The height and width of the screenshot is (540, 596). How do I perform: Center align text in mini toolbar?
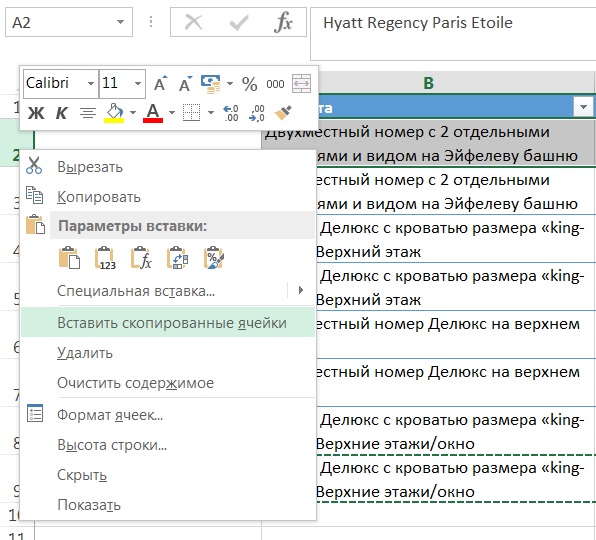click(88, 113)
